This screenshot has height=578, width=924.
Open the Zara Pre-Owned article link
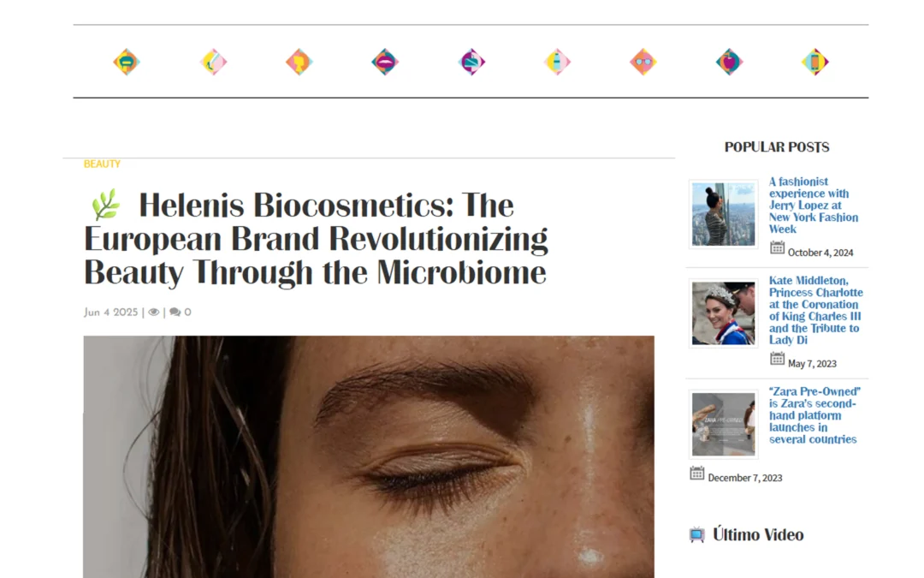tap(813, 414)
